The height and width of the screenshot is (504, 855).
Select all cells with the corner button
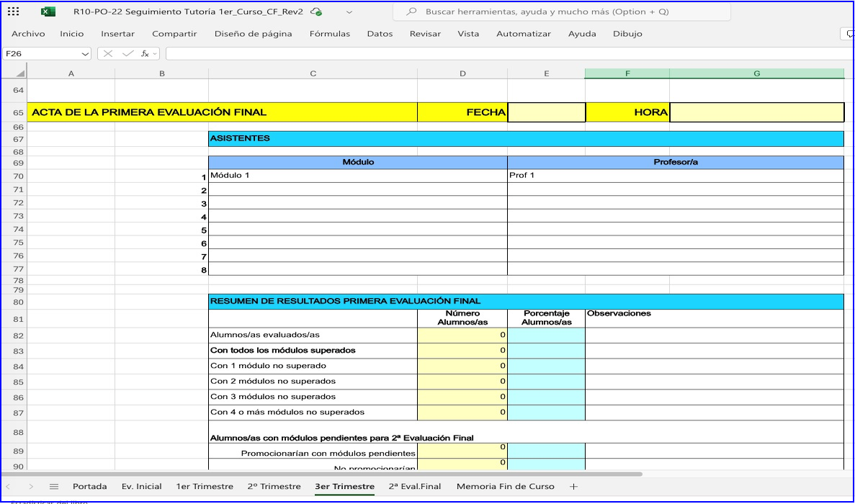click(x=19, y=72)
